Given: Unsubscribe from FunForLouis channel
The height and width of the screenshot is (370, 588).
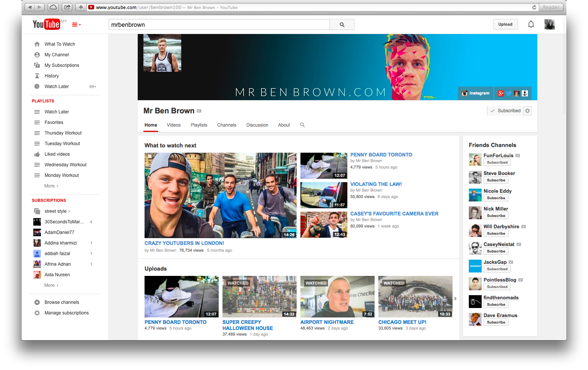Looking at the screenshot, I should coord(497,163).
